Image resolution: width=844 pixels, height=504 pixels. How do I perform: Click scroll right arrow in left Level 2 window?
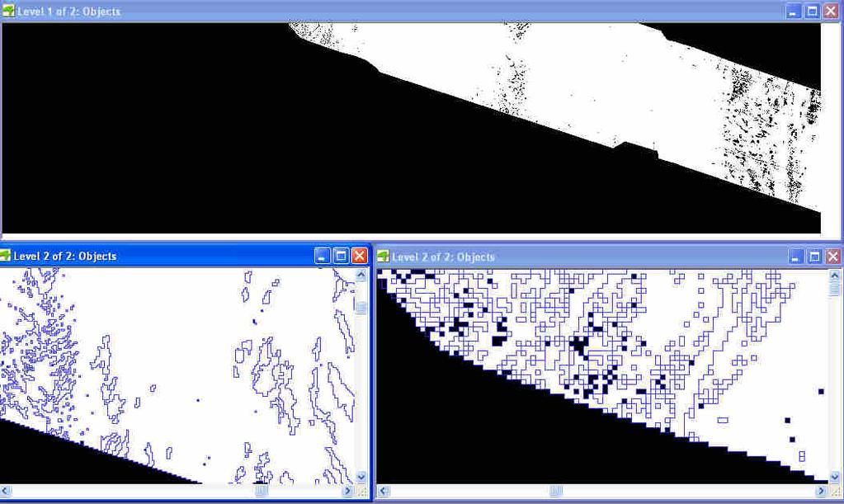click(x=347, y=491)
